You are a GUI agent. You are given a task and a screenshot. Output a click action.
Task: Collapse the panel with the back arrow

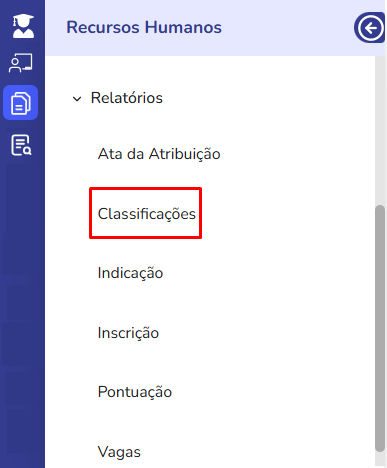pos(370,28)
